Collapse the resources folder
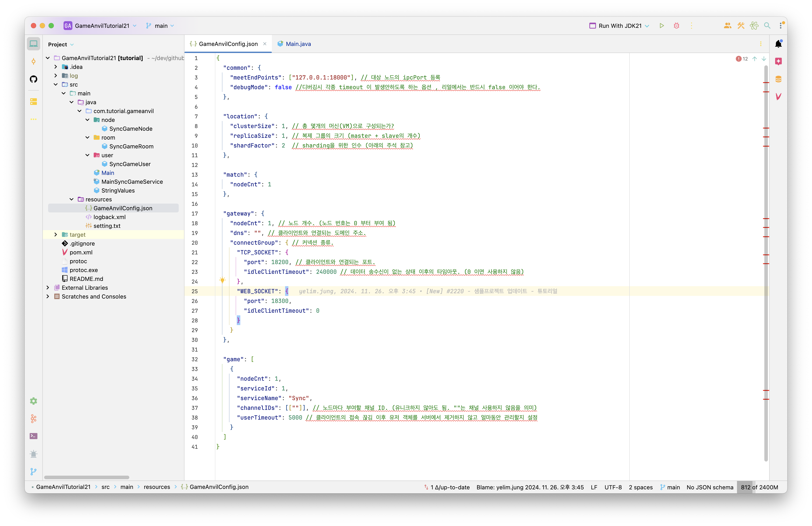Viewport: 812px width, 526px height. pyautogui.click(x=72, y=199)
